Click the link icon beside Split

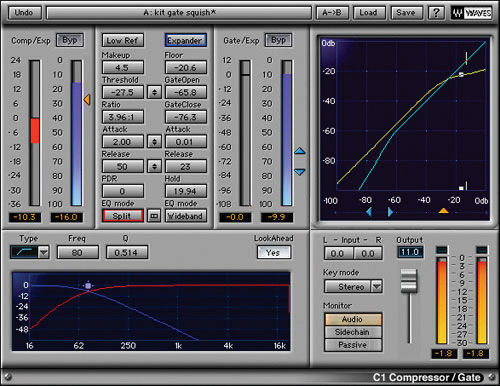tap(154, 216)
